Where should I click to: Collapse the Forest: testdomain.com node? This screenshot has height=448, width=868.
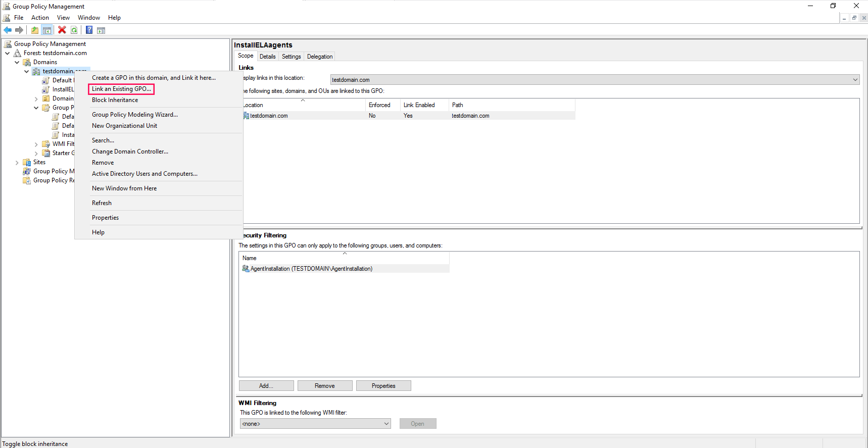coord(8,53)
